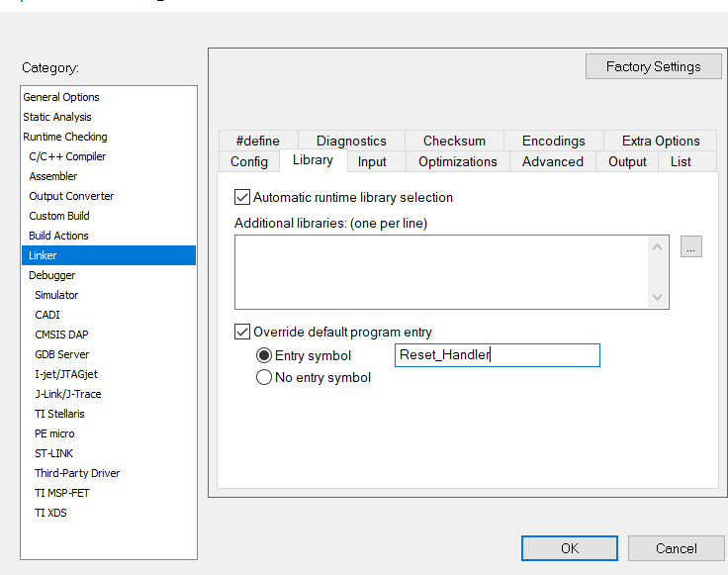Choose the No entry symbol option

tap(264, 377)
